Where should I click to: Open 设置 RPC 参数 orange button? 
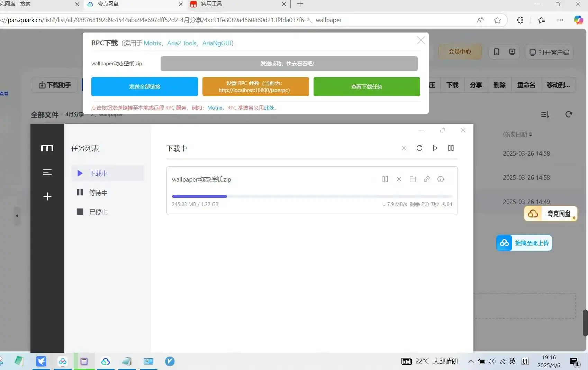(255, 86)
